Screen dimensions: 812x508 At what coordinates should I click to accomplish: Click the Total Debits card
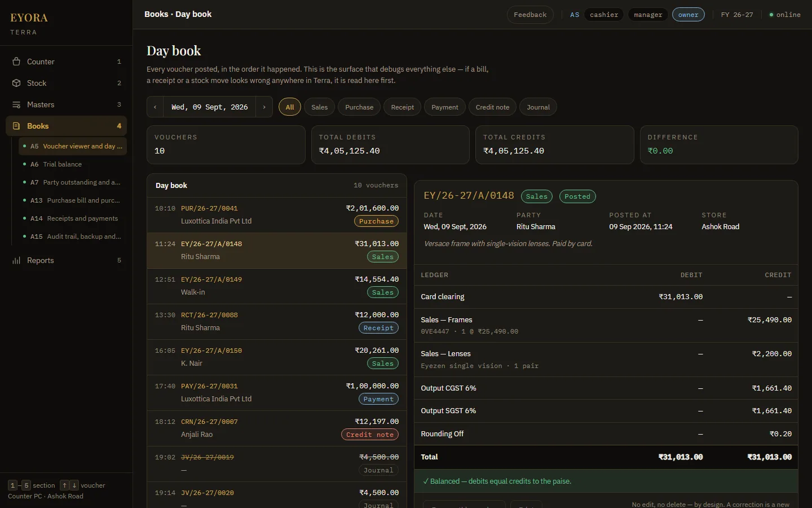tap(390, 145)
